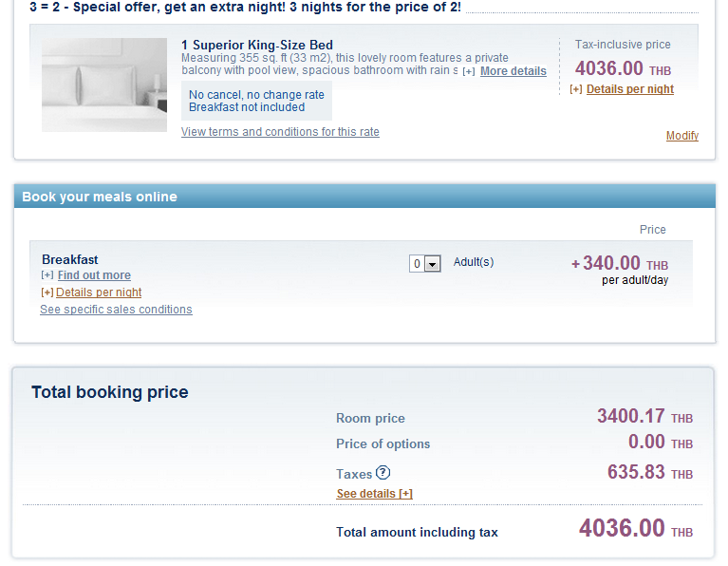Open Details per night under tax-inclusive price
728x566 pixels.
pos(629,89)
